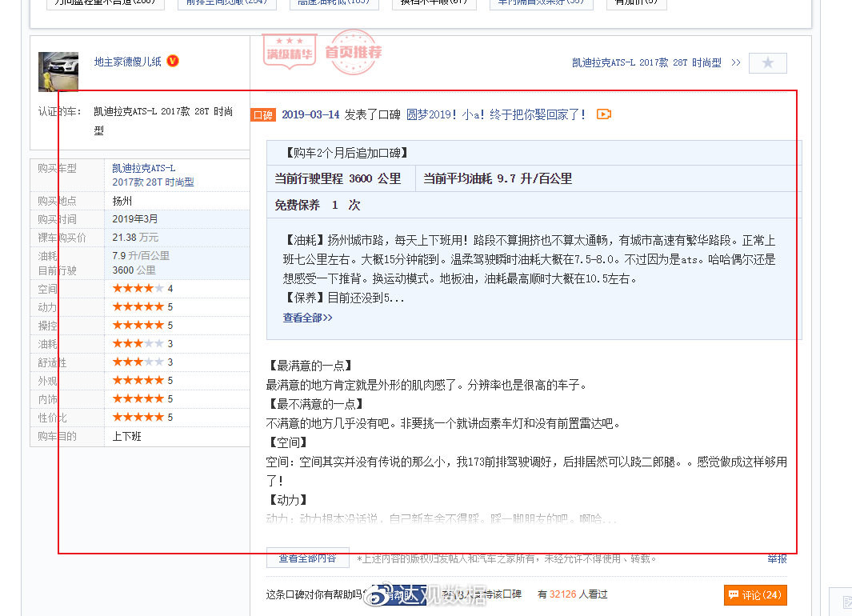Open review title 圆梦2019！小a！终于把你娶回家了！

pos(496,114)
